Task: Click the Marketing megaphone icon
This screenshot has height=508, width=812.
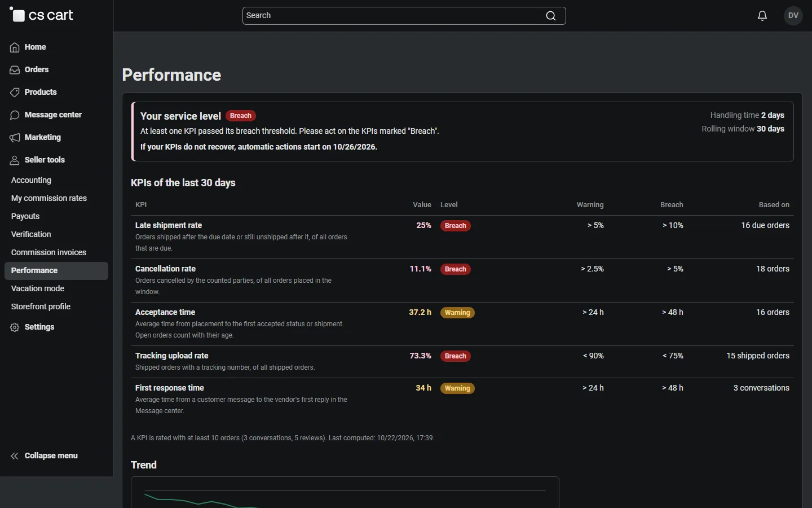Action: pyautogui.click(x=15, y=138)
